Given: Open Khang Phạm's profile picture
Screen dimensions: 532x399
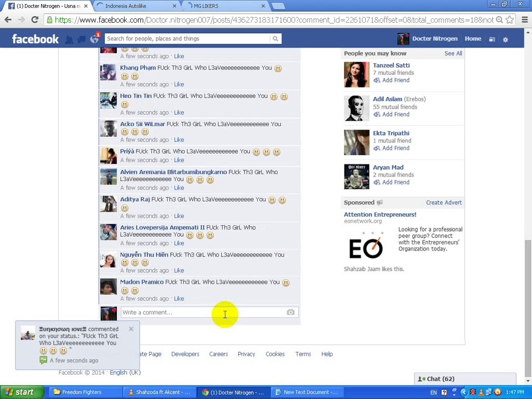Looking at the screenshot, I should tap(109, 72).
